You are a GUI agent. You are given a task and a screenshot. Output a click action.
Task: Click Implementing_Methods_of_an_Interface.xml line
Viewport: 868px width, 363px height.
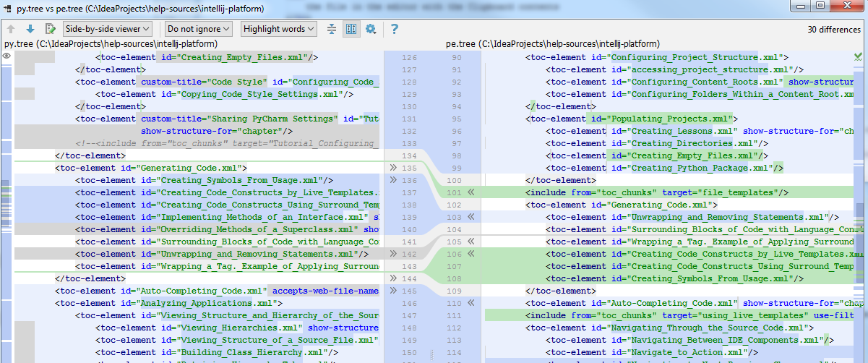coord(227,217)
